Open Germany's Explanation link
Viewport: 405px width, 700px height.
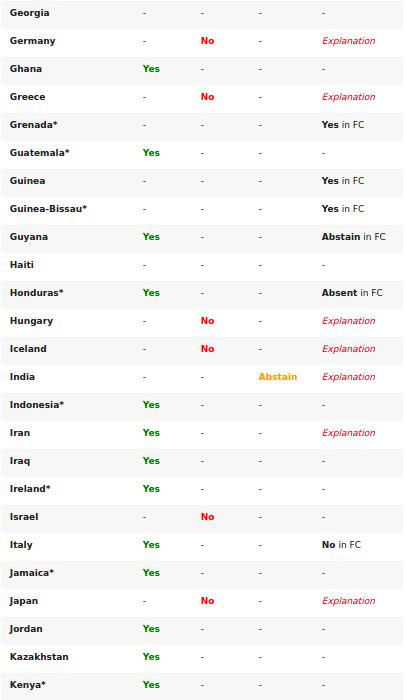point(348,41)
